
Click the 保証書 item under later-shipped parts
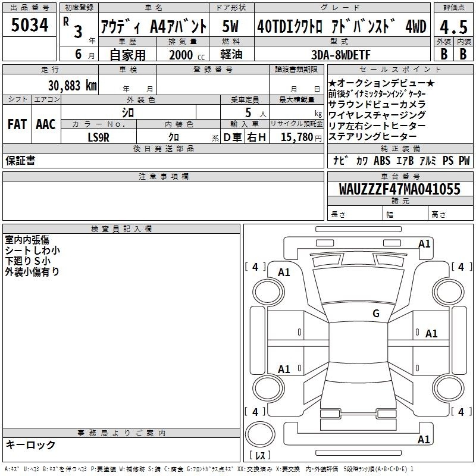pyautogui.click(x=20, y=161)
